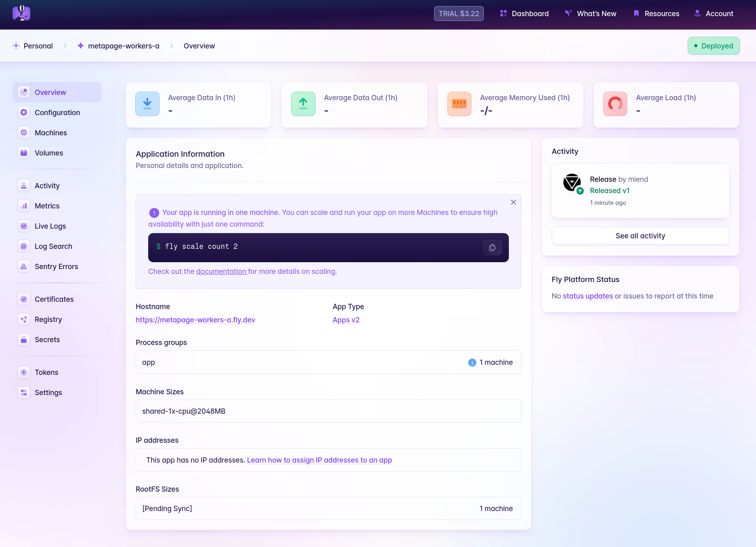This screenshot has height=547, width=756.
Task: Click the Deployed status badge
Action: [x=714, y=46]
